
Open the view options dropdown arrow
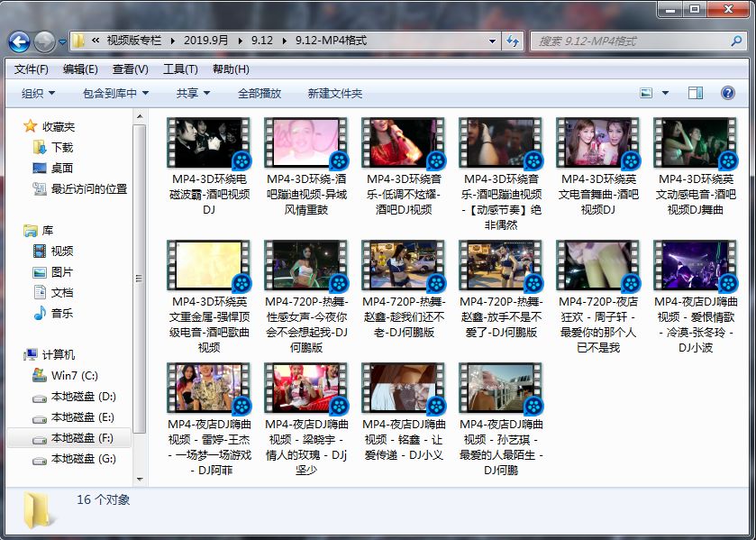pos(665,93)
